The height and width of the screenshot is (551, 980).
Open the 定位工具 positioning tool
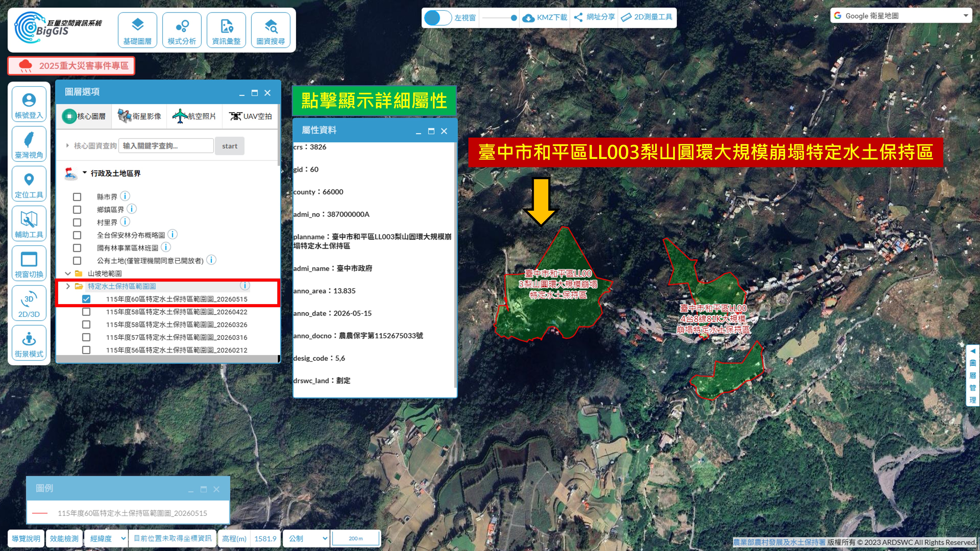pos(29,184)
